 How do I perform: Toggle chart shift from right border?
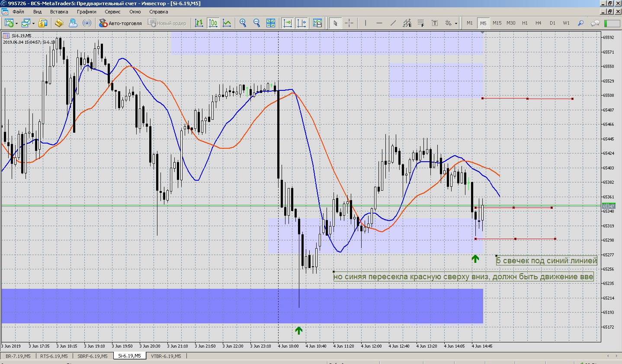pyautogui.click(x=301, y=23)
